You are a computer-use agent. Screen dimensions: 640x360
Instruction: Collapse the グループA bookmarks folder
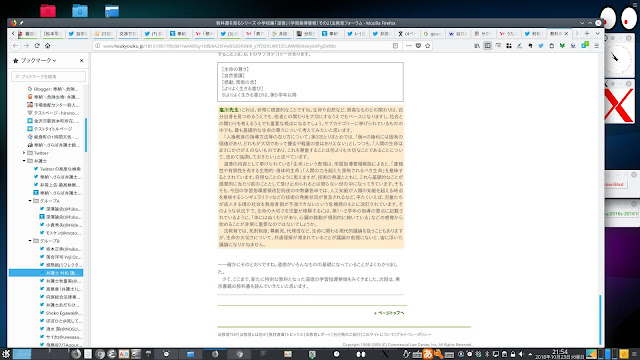click(x=30, y=201)
